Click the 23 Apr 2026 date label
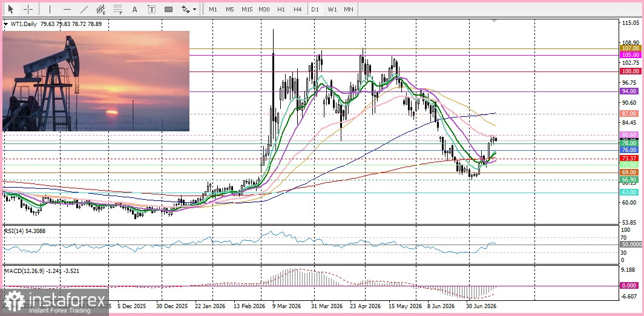The image size is (644, 316). (365, 306)
